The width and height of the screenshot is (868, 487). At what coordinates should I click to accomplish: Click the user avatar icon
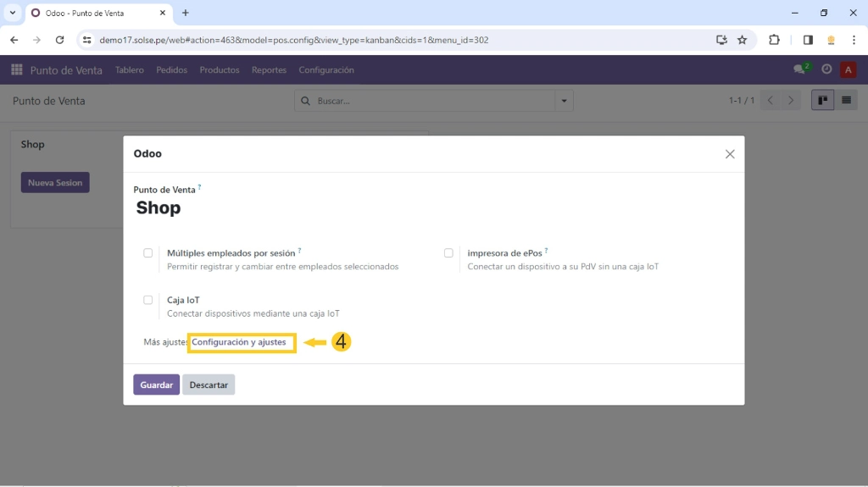click(x=848, y=69)
